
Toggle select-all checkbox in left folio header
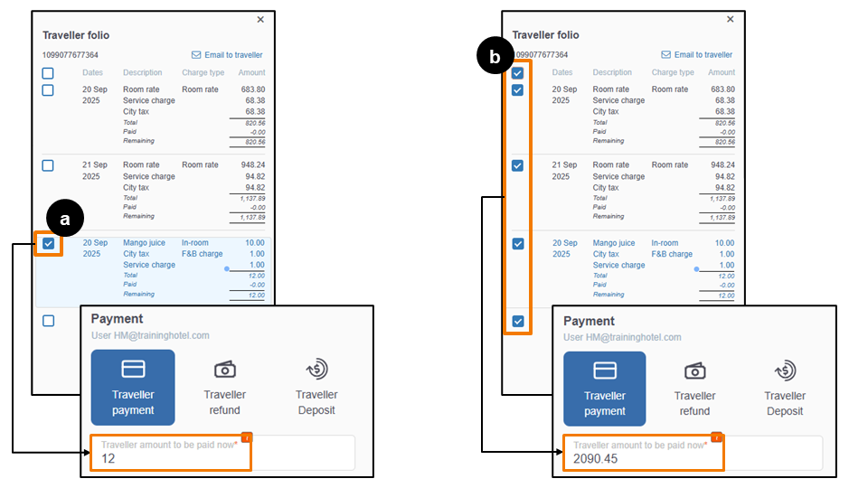[x=48, y=73]
